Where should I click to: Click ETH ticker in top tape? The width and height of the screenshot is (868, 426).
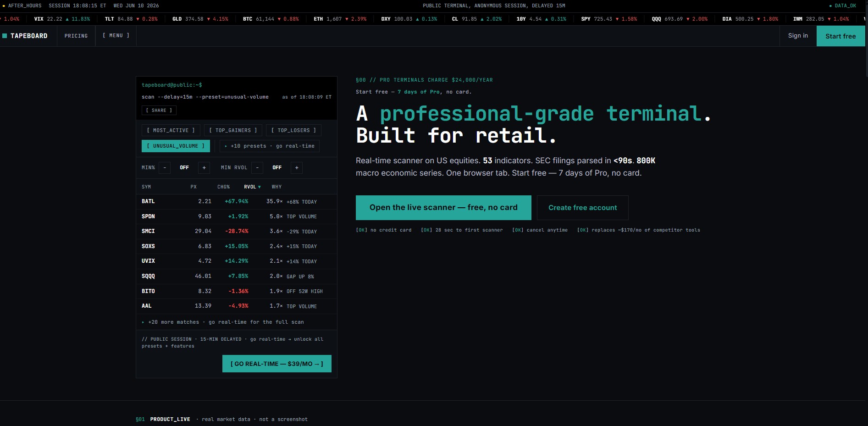pos(340,19)
